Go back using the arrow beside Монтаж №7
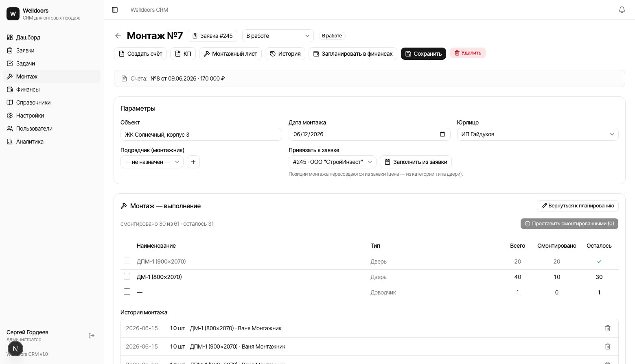 [118, 36]
